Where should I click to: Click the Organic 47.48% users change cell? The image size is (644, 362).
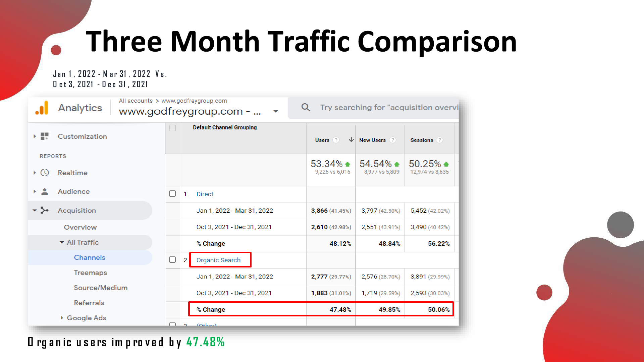pos(340,310)
